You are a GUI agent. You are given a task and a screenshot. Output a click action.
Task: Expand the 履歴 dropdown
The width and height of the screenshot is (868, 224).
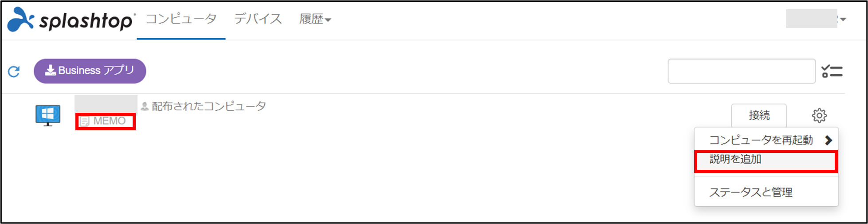[315, 20]
